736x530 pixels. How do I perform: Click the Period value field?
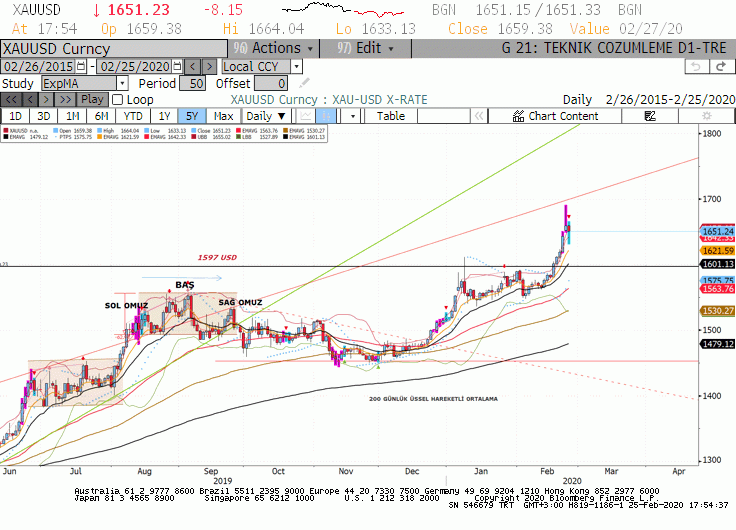click(192, 84)
